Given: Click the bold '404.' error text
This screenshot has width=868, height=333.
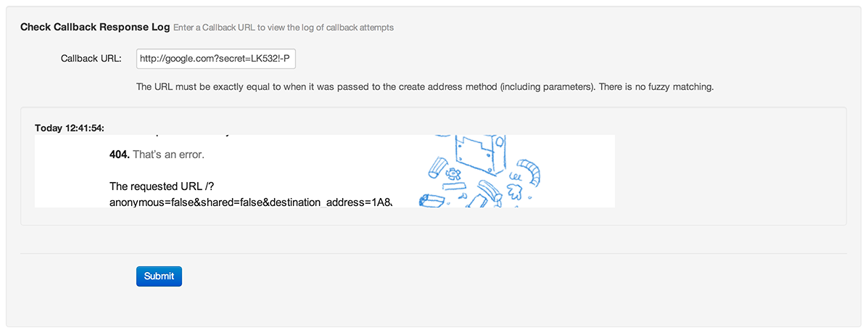Looking at the screenshot, I should (x=120, y=155).
